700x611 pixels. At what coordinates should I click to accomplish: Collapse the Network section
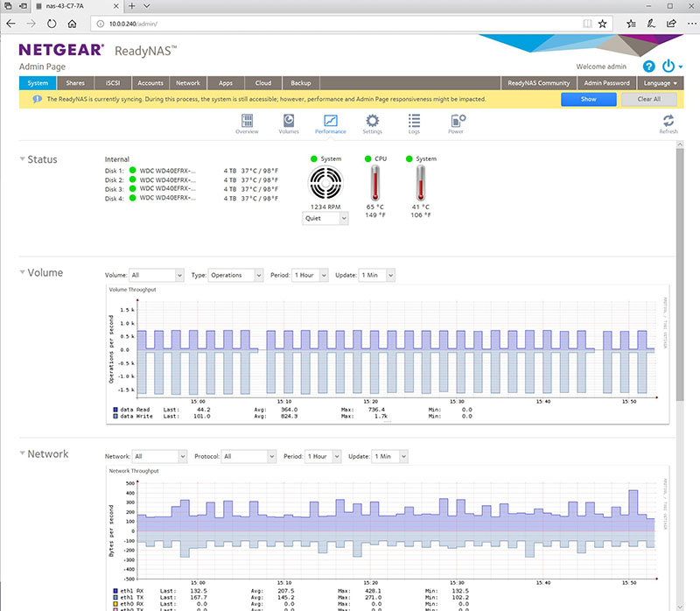tap(22, 454)
